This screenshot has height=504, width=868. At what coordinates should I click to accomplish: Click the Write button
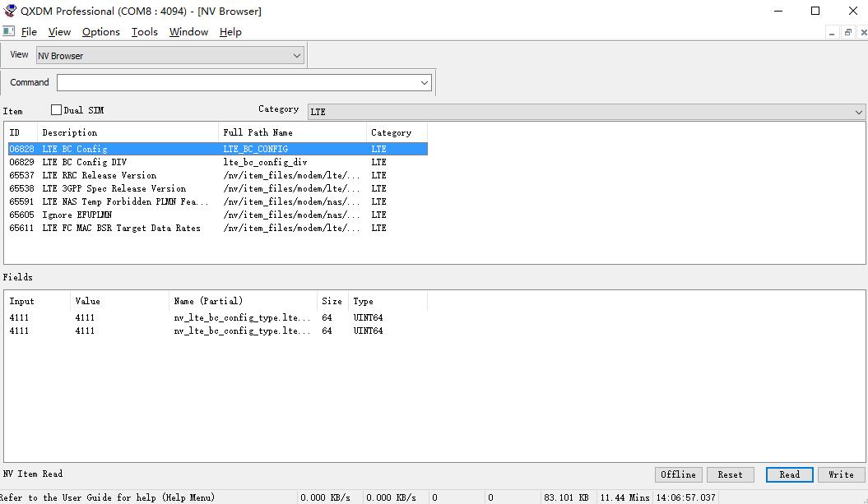[841, 474]
